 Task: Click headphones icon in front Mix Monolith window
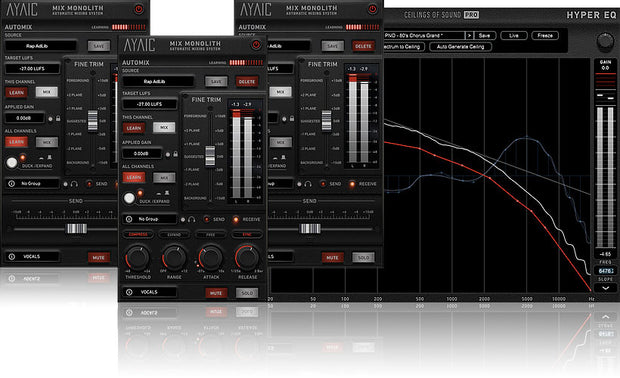192,219
